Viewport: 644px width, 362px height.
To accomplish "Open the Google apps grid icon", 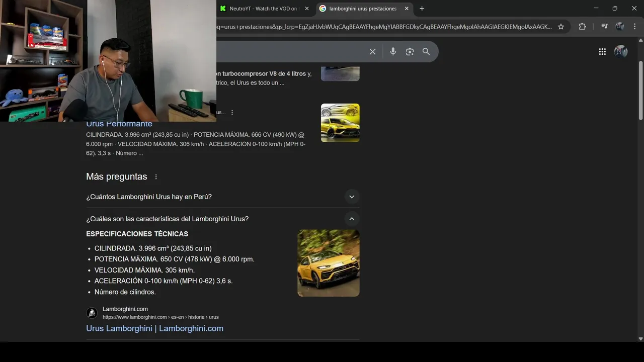I will click(602, 51).
